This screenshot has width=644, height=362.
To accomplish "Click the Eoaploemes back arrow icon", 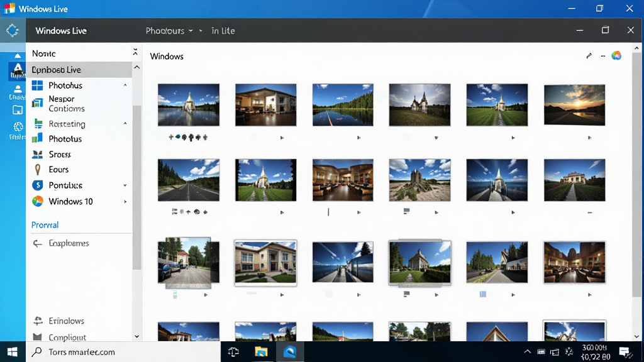I will (x=37, y=243).
